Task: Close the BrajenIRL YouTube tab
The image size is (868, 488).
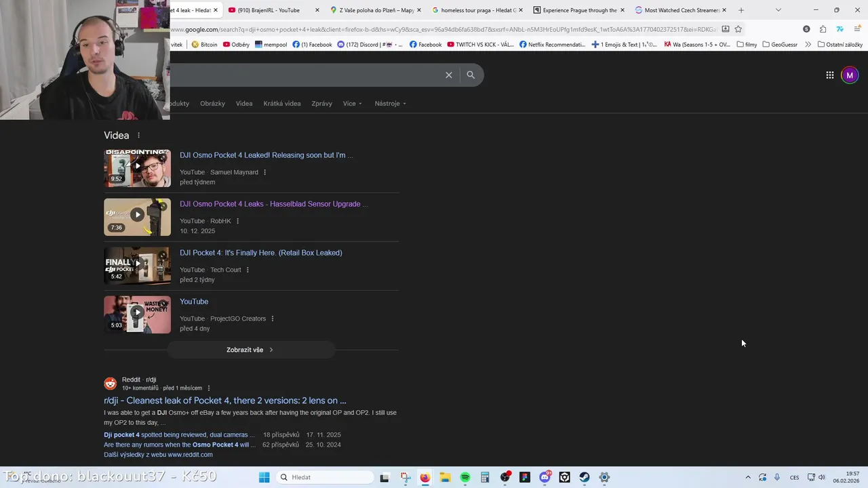Action: 317,10
